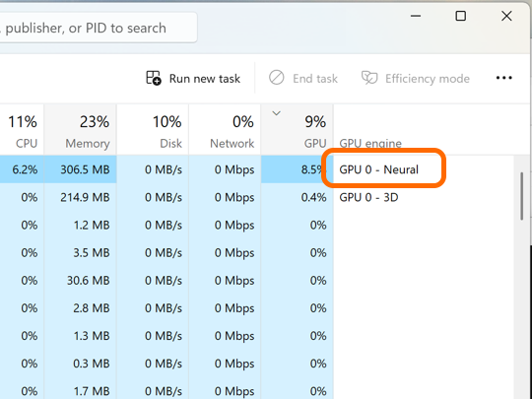Maximize the Task Manager window
Screen dimensions: 532x399
pos(460,16)
